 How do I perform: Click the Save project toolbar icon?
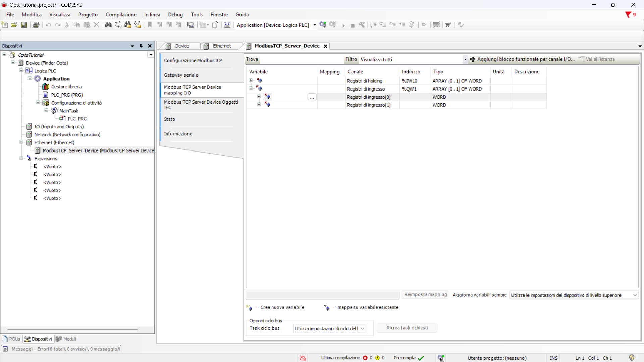click(24, 25)
